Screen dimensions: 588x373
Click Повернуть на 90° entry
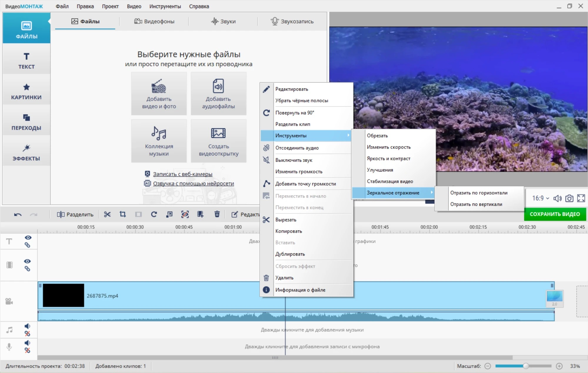point(306,113)
